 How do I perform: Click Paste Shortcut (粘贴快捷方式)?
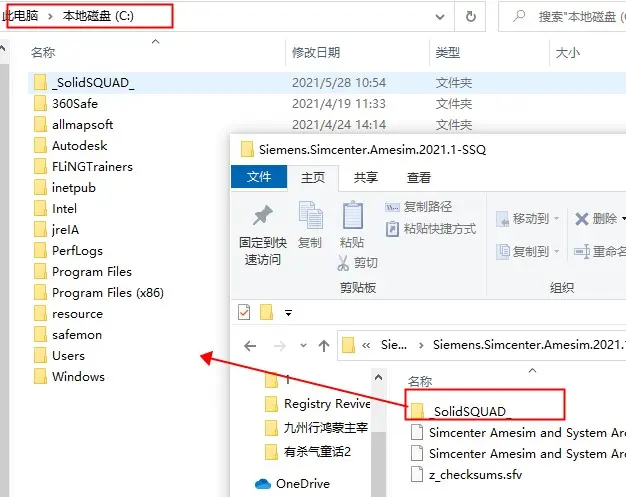(431, 229)
